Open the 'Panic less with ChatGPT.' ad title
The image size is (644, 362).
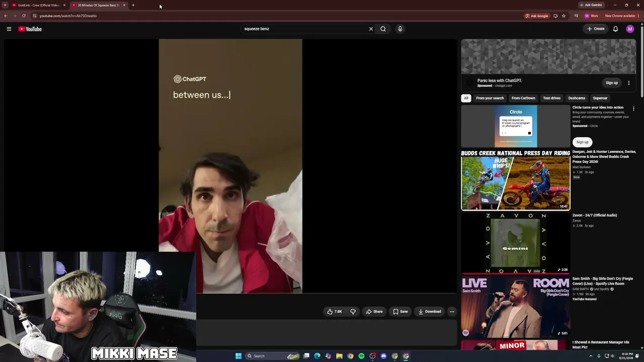click(x=500, y=80)
